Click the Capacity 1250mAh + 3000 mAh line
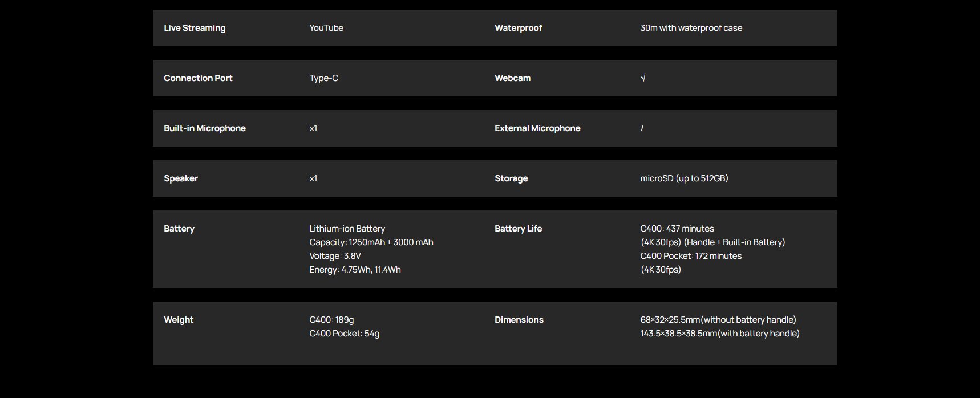Image resolution: width=980 pixels, height=398 pixels. (x=371, y=242)
